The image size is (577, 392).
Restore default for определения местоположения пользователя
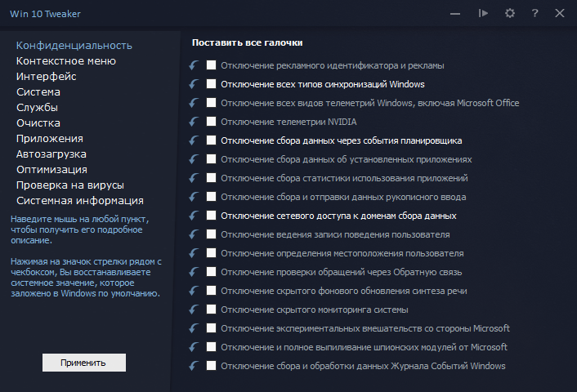click(194, 253)
